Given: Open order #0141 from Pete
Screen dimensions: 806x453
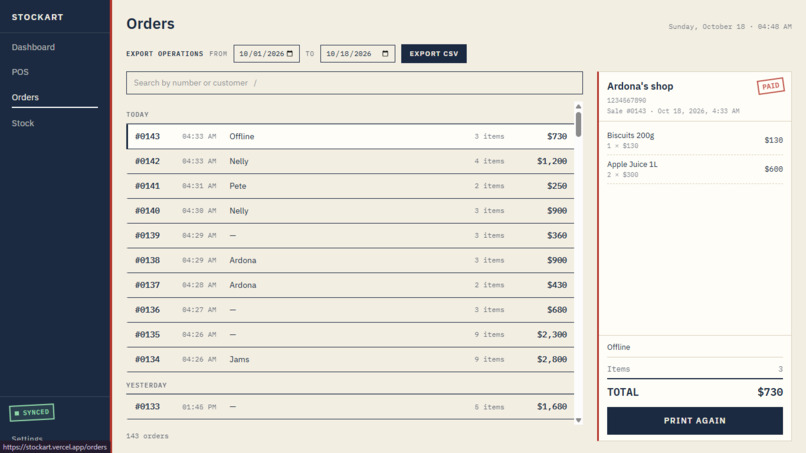Looking at the screenshot, I should 350,186.
